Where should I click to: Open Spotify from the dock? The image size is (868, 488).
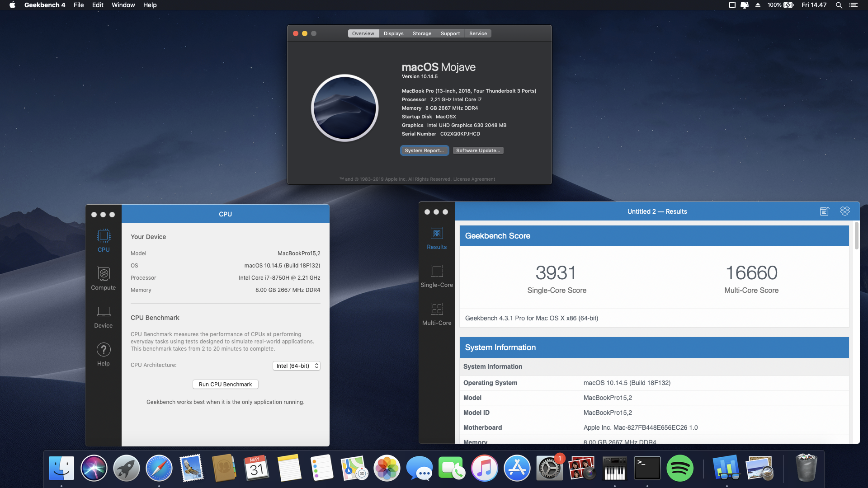coord(679,468)
